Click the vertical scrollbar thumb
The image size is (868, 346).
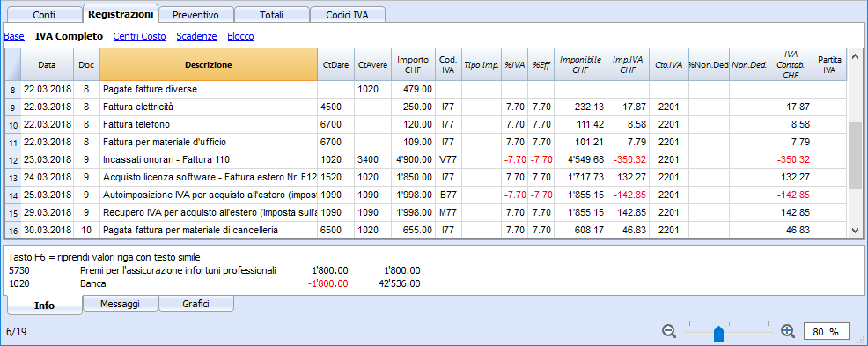(x=855, y=155)
